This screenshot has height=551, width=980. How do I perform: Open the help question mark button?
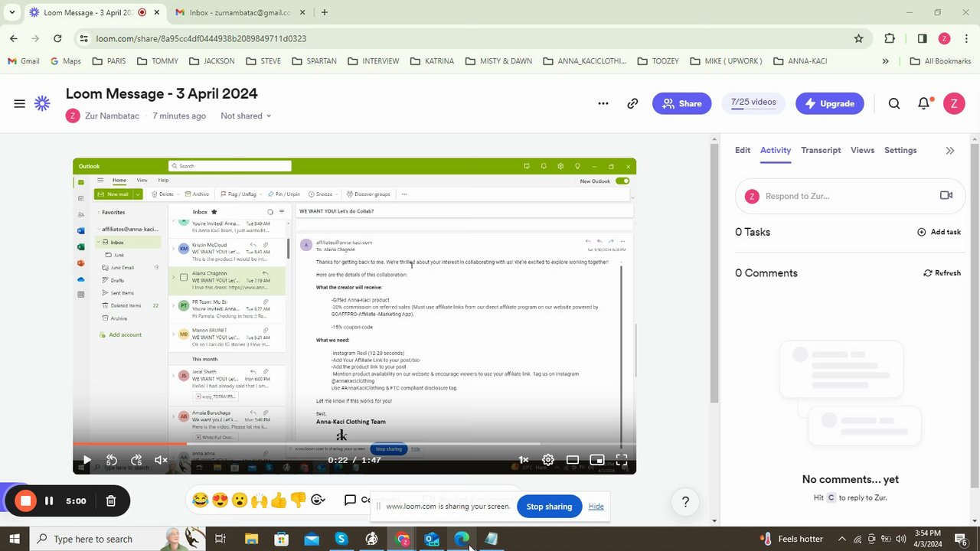click(686, 502)
